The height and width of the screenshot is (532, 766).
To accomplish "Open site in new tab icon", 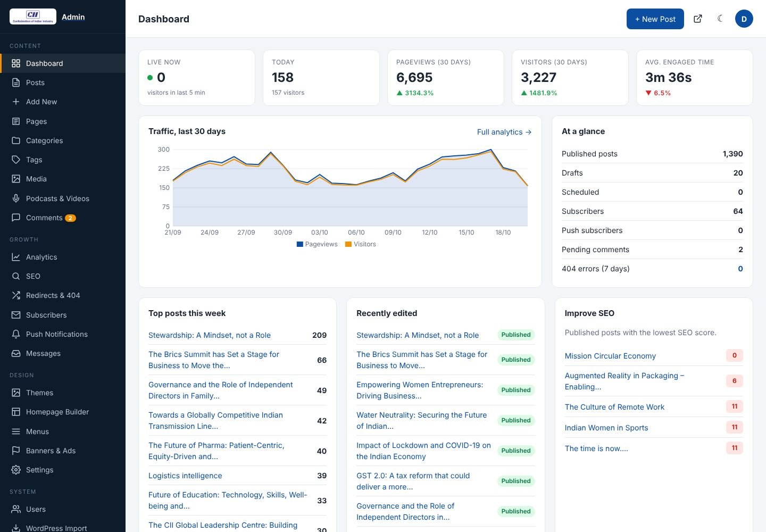I will 698,19.
